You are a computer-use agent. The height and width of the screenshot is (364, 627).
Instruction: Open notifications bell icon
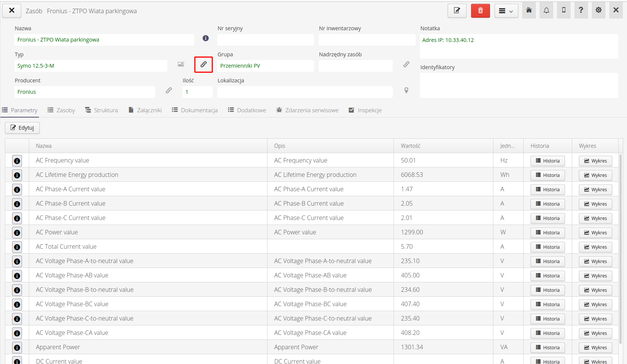pyautogui.click(x=546, y=10)
